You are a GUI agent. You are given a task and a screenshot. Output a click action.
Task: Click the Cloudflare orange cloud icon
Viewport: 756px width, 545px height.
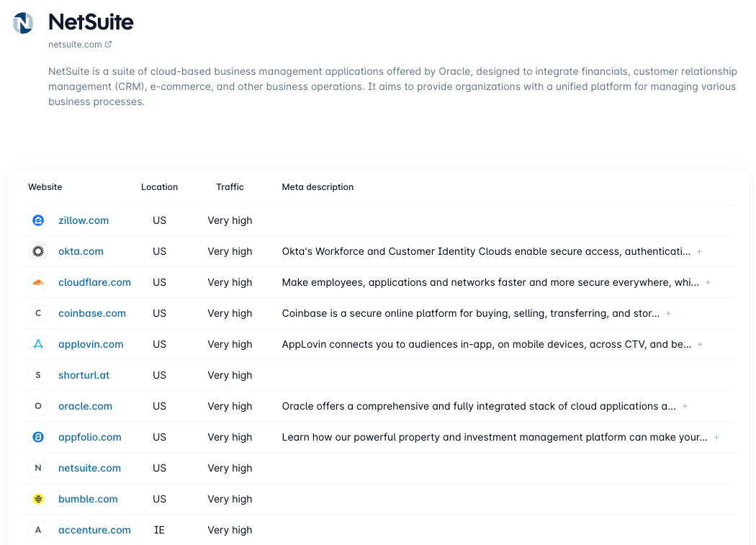tap(38, 282)
